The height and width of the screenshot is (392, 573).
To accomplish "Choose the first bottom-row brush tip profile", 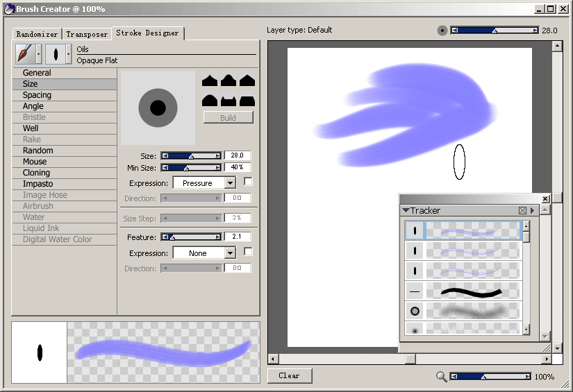I will coord(210,101).
